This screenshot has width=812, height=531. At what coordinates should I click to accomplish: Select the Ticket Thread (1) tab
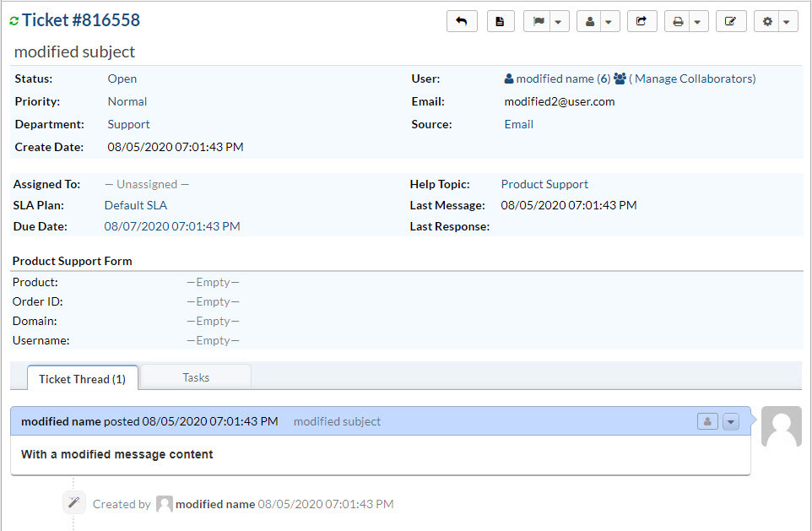(82, 379)
